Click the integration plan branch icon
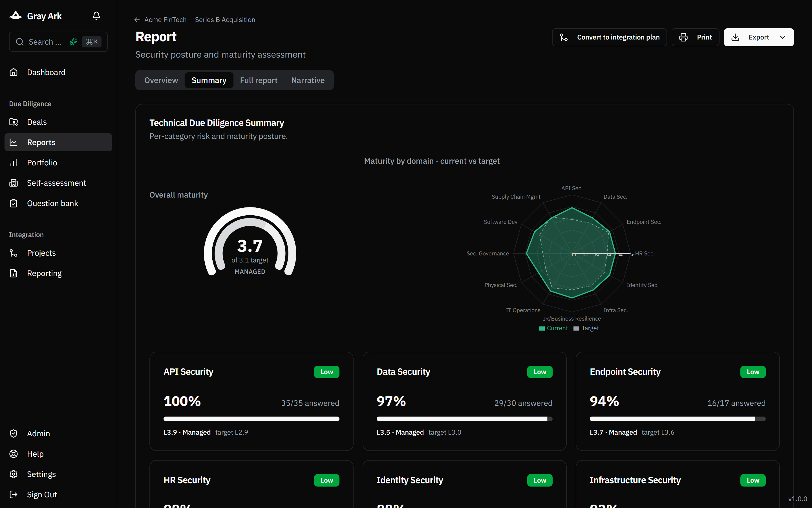The width and height of the screenshot is (812, 508). tap(564, 37)
